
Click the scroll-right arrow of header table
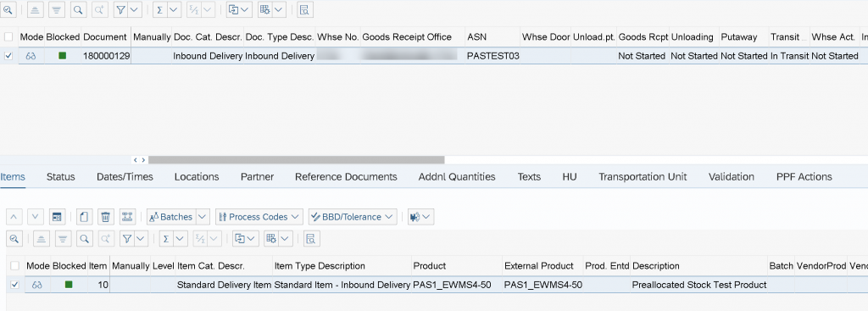point(143,160)
